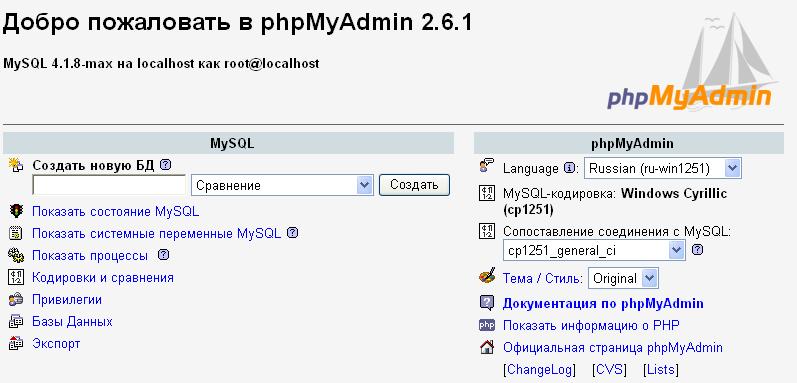The image size is (797, 383).
Task: Click the MySQL 4.1.8-max server info line
Action: (x=161, y=63)
